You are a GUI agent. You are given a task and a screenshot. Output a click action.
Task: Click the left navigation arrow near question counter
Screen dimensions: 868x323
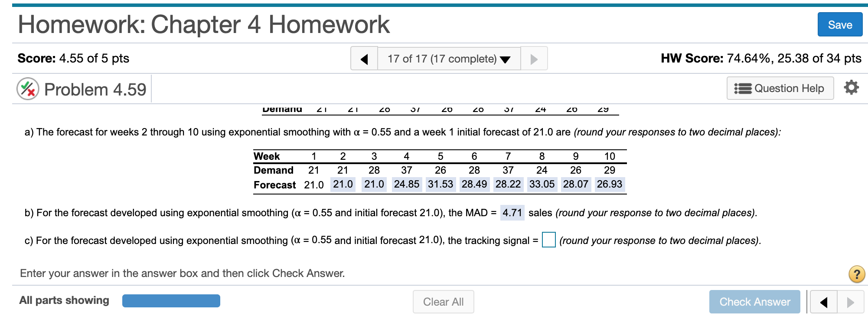click(365, 58)
